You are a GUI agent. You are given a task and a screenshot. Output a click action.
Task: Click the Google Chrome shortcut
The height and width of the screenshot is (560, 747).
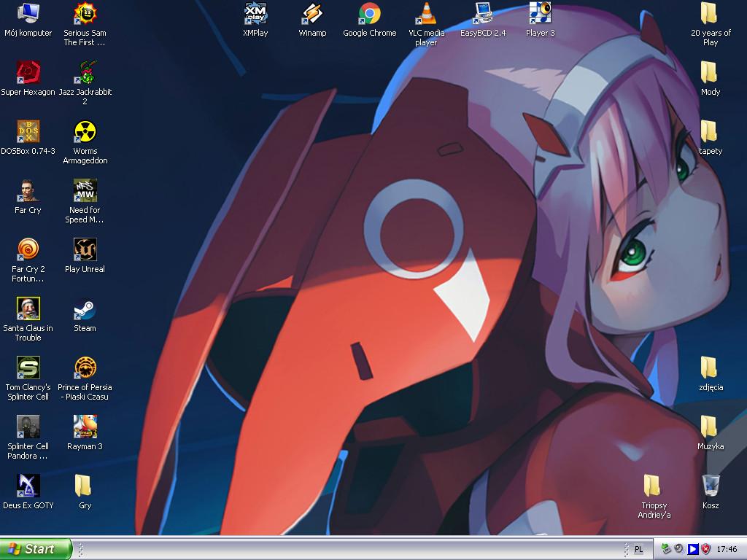[370, 13]
